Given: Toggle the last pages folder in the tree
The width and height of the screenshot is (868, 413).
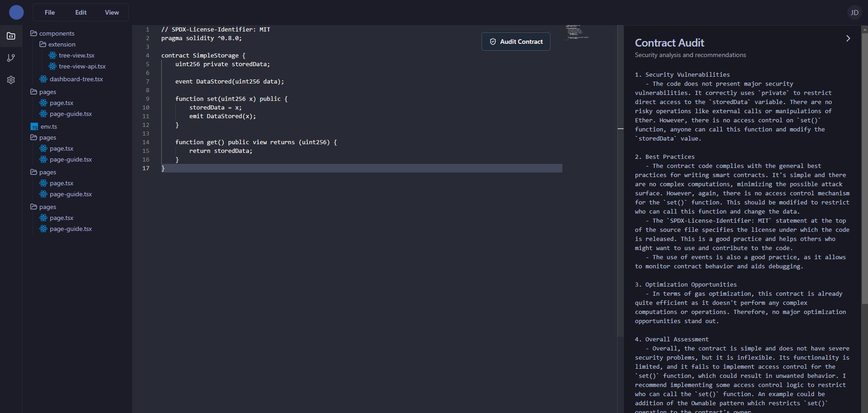Looking at the screenshot, I should pos(43,207).
